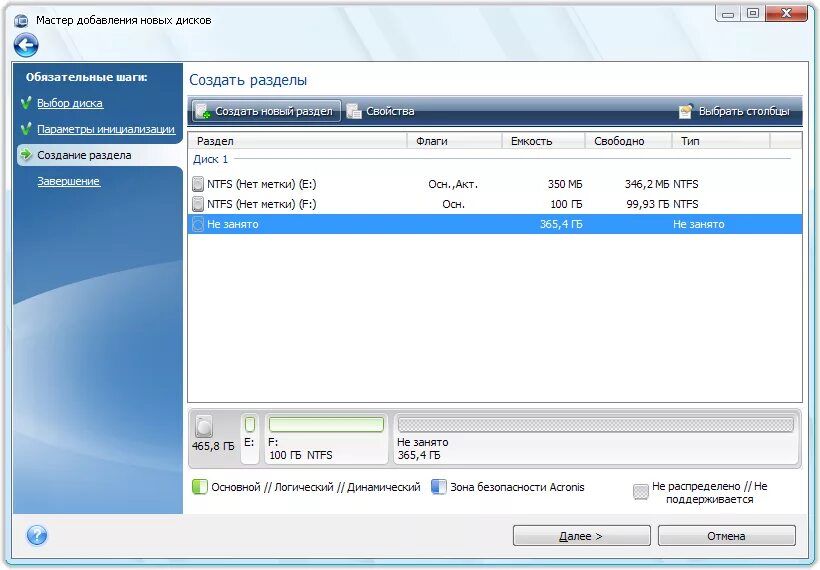Go to Параметры инициализации step
This screenshot has height=570, width=820.
coord(106,129)
